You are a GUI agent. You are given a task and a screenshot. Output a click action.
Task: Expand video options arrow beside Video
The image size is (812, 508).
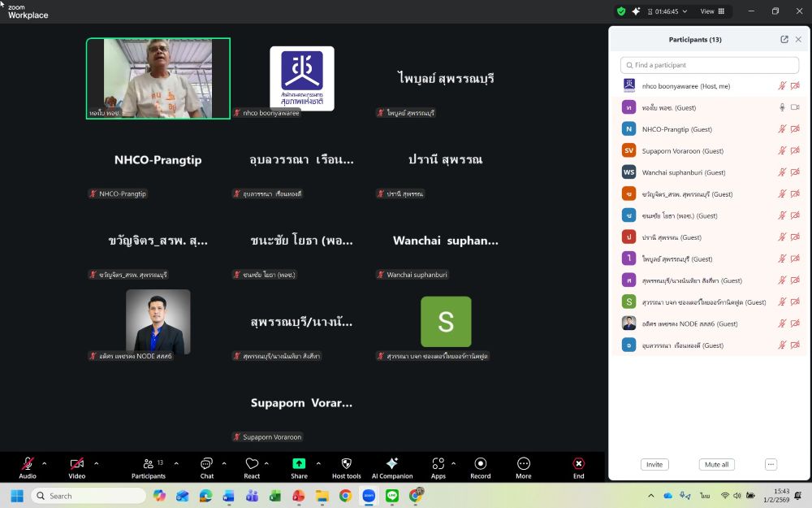click(96, 463)
